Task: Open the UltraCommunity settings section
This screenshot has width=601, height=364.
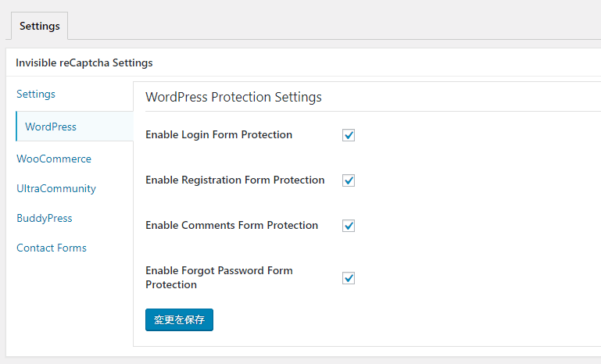Action: pos(56,188)
